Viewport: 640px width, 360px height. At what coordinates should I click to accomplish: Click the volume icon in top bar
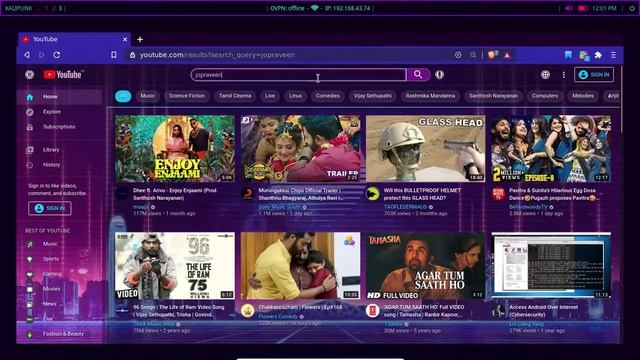coord(568,8)
